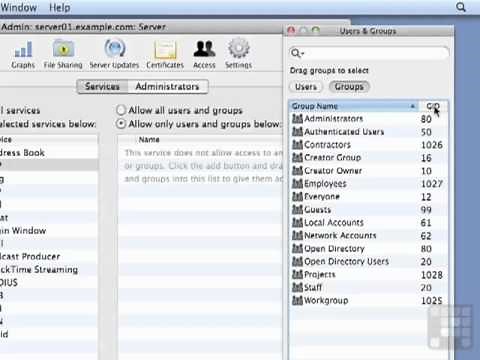480x360 pixels.
Task: Select the Workgroup group name
Action: (326, 300)
